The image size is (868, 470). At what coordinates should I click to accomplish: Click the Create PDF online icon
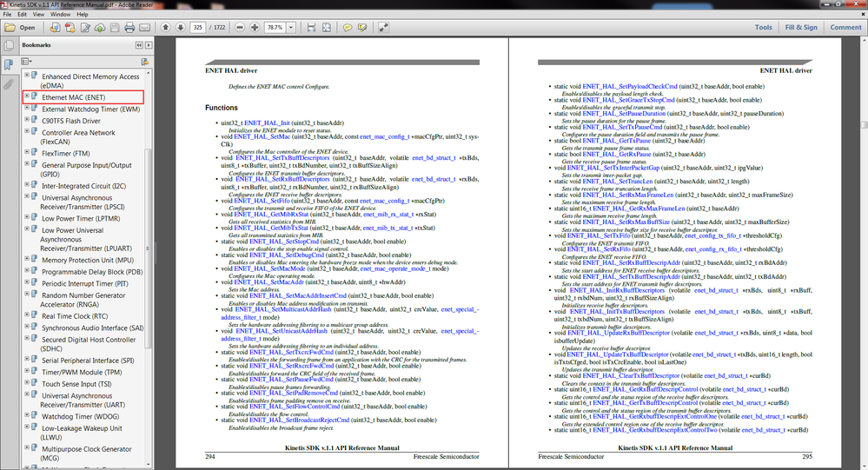(x=70, y=27)
